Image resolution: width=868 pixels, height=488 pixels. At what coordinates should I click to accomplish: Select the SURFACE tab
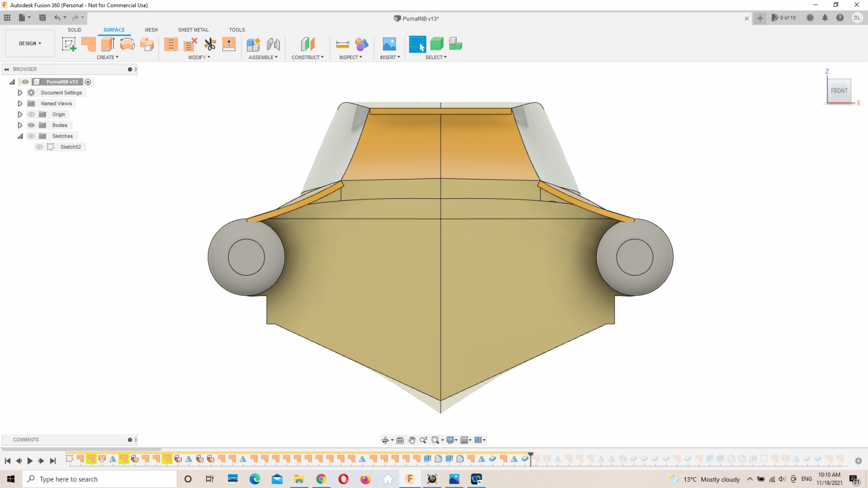[x=114, y=30]
